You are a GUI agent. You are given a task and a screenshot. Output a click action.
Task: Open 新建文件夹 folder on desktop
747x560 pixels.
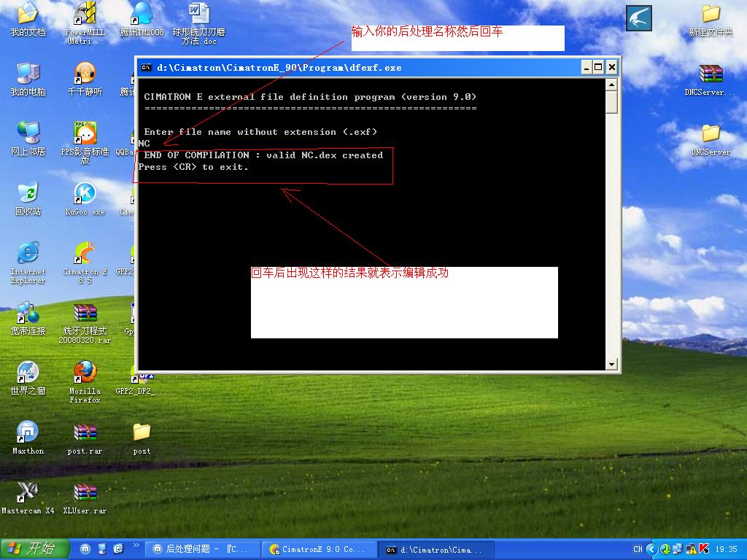pyautogui.click(x=711, y=20)
